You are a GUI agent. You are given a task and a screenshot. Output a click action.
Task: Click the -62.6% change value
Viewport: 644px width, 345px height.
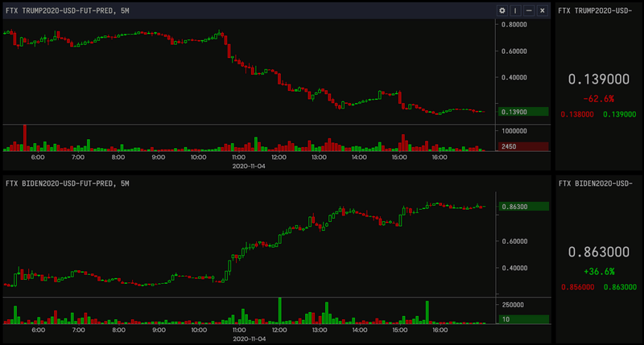point(598,99)
